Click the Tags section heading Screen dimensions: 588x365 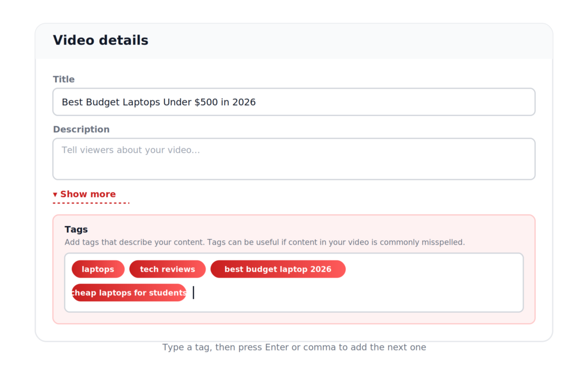76,229
